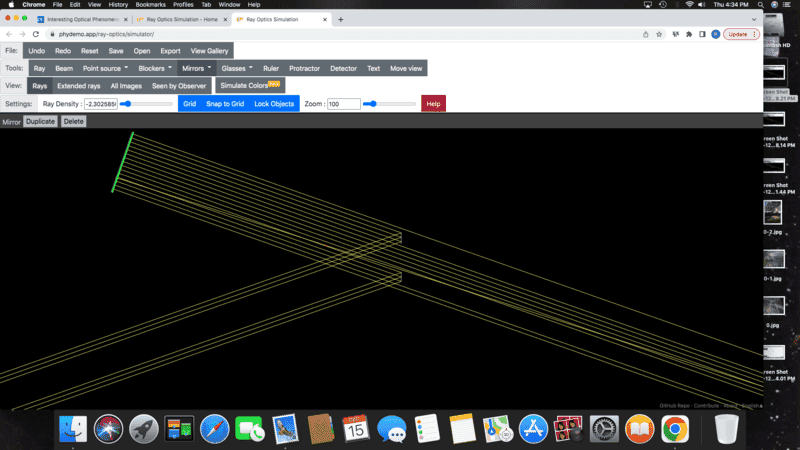Screen dimensions: 800x450
Task: Reload the page with refresh icon
Action: (36, 34)
